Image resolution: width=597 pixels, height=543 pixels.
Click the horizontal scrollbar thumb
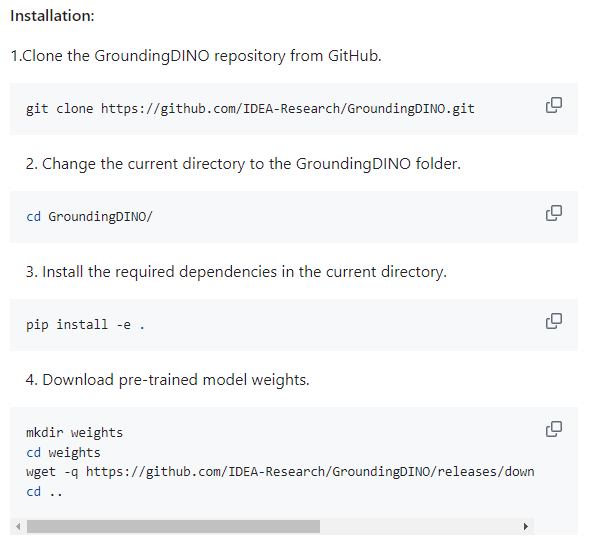[173, 527]
